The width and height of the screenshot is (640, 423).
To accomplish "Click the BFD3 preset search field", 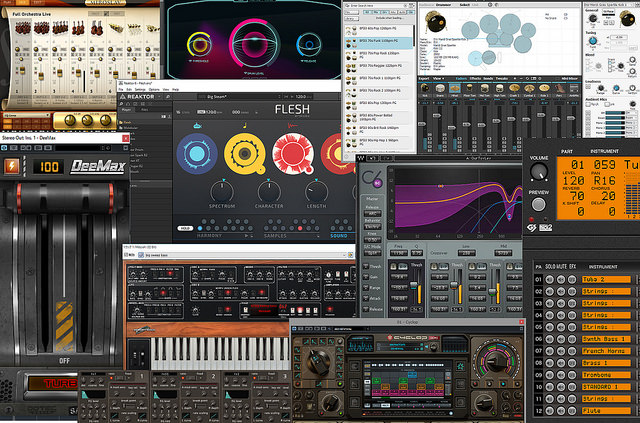I will pos(376,6).
